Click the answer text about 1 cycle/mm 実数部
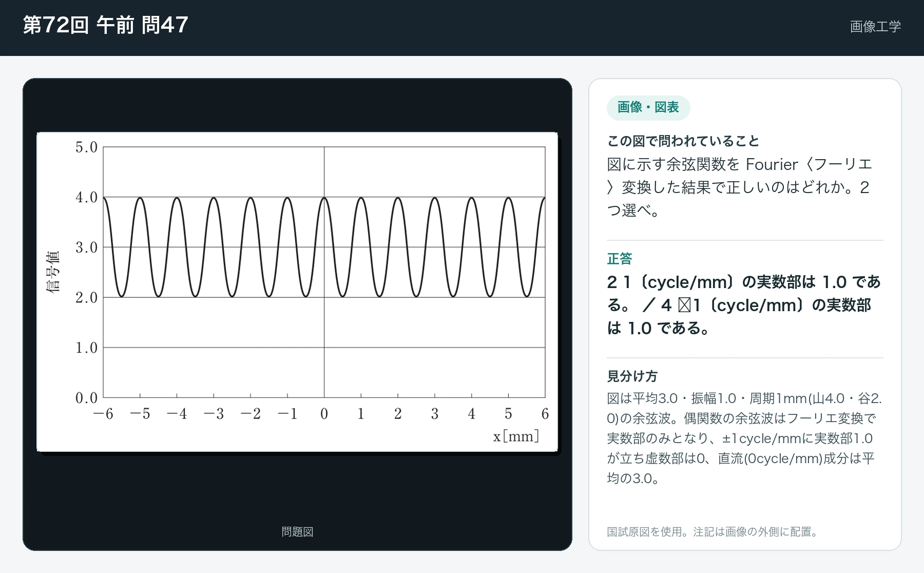 743,305
